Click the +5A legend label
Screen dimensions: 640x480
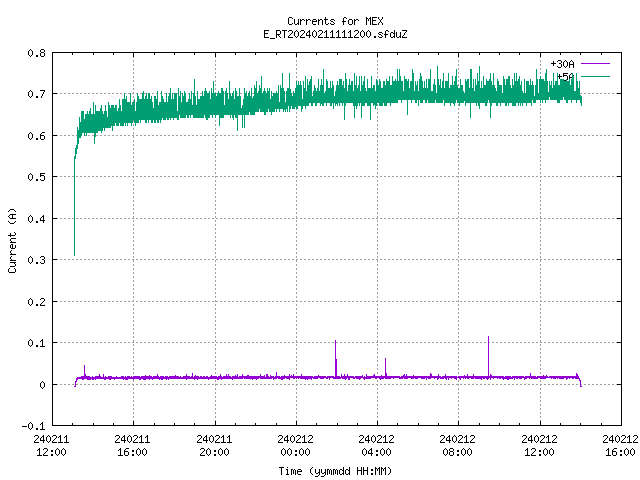pyautogui.click(x=566, y=77)
